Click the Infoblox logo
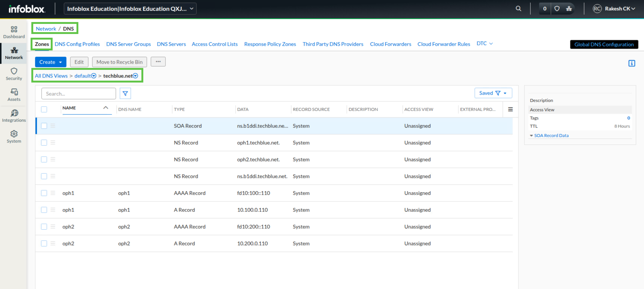 pyautogui.click(x=27, y=9)
